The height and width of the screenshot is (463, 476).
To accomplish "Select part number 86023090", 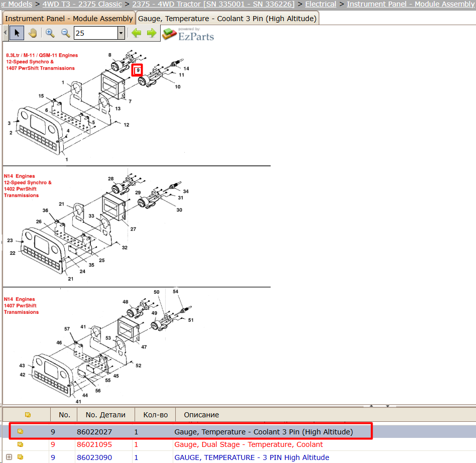I will coord(94,457).
